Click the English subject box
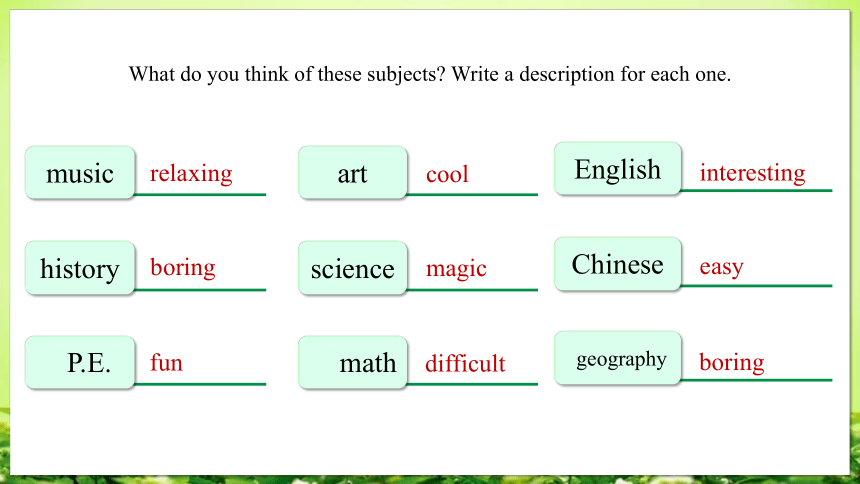The height and width of the screenshot is (484, 860). (x=618, y=168)
